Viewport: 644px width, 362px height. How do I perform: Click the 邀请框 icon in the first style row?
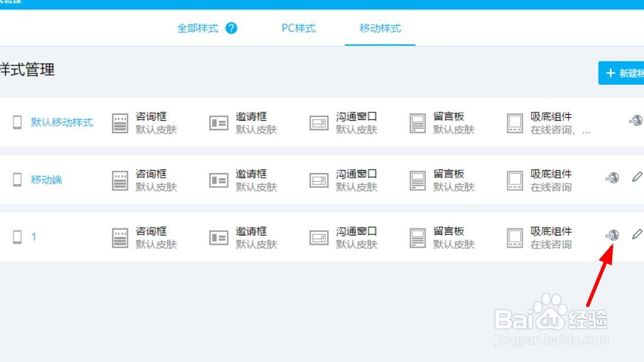coord(219,122)
